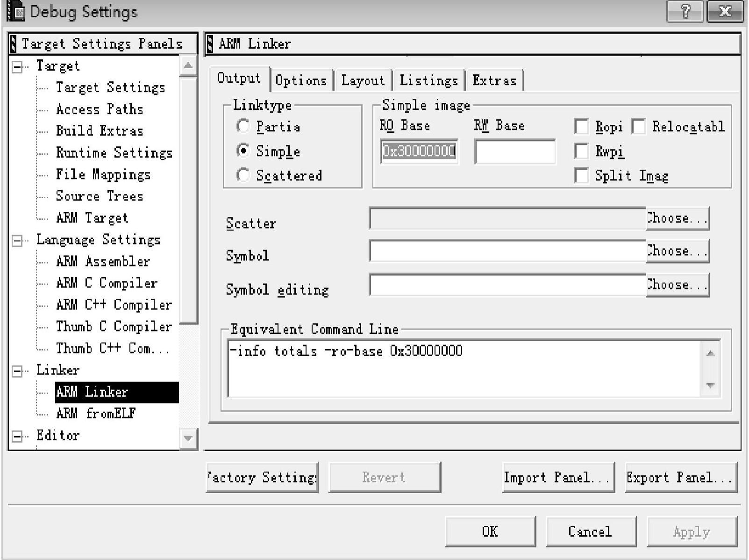Select Access Paths in the tree
The height and width of the screenshot is (560, 749).
tap(100, 109)
